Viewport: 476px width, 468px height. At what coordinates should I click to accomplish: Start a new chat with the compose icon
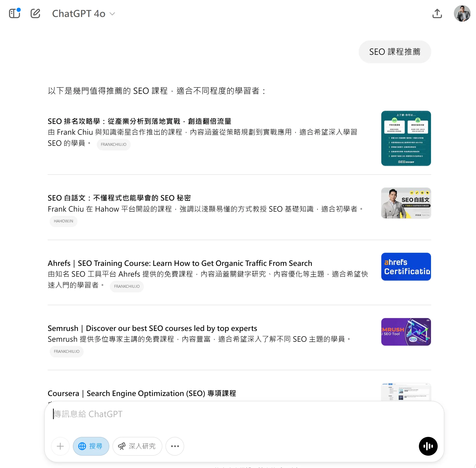[x=36, y=13]
